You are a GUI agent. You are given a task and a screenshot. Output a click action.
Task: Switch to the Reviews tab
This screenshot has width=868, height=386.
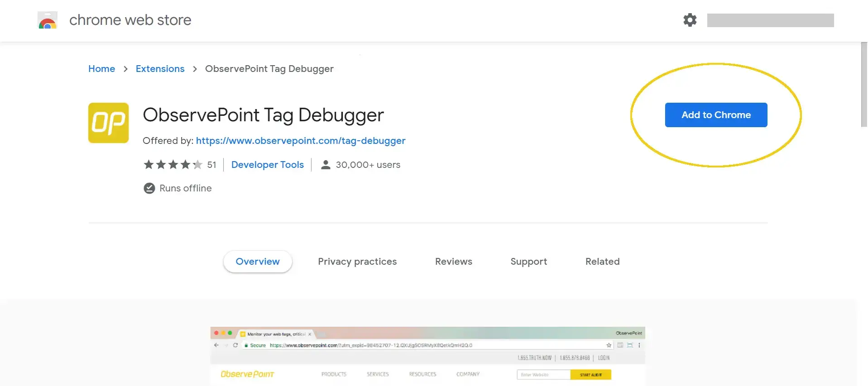click(x=454, y=262)
